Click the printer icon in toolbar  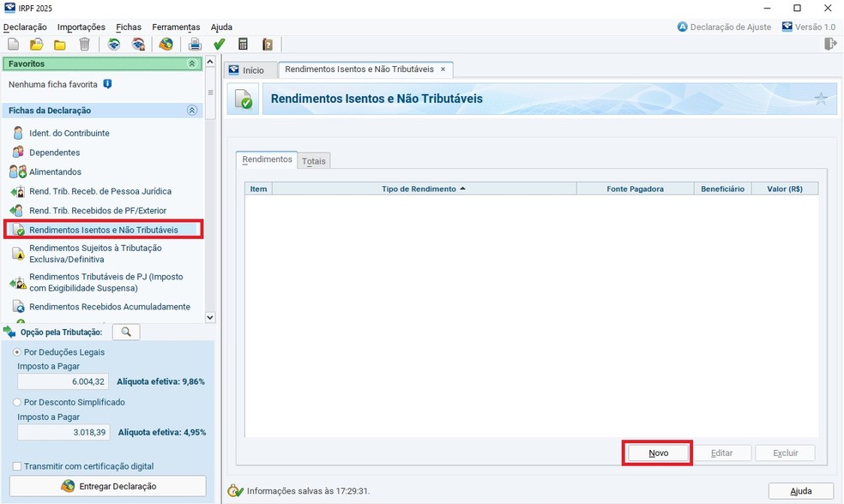[x=195, y=45]
